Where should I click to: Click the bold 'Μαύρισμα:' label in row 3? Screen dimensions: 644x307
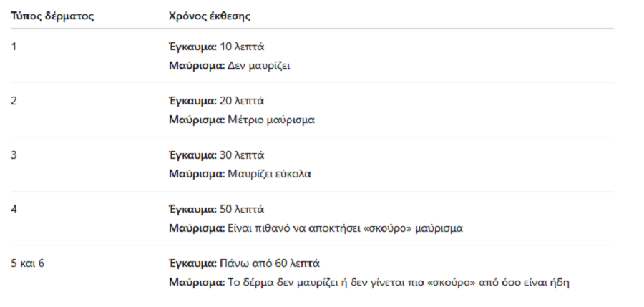point(197,175)
